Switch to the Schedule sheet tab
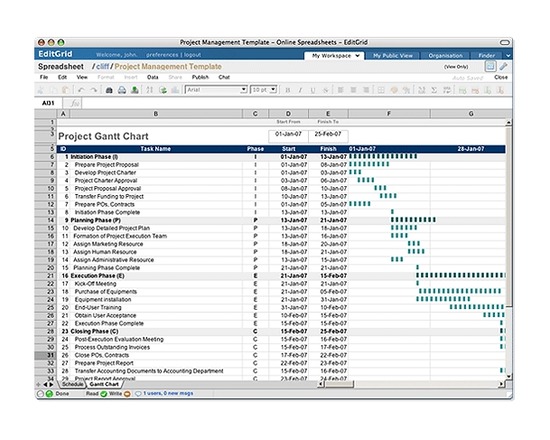 (x=73, y=384)
